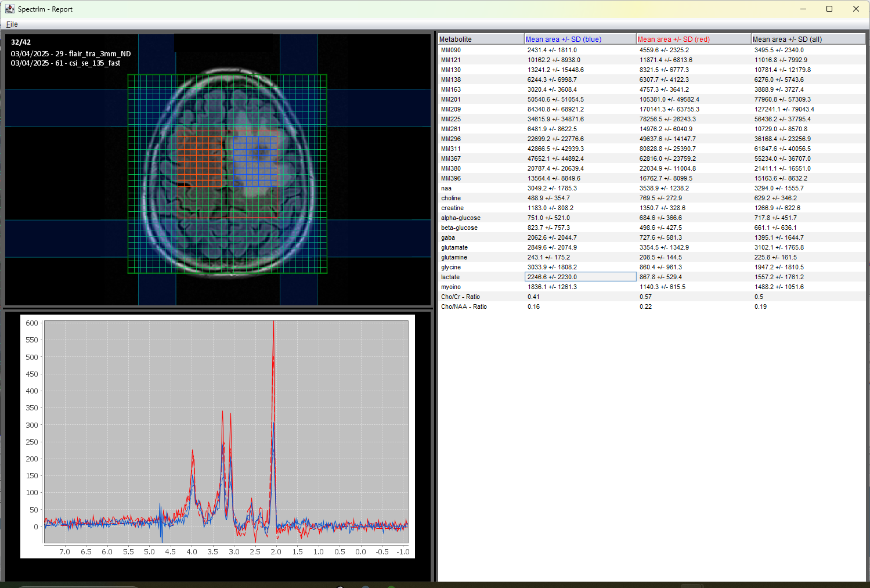Click MM209 red value 170141.3 +/- 63755.3
Image resolution: width=870 pixels, height=588 pixels.
pyautogui.click(x=669, y=109)
